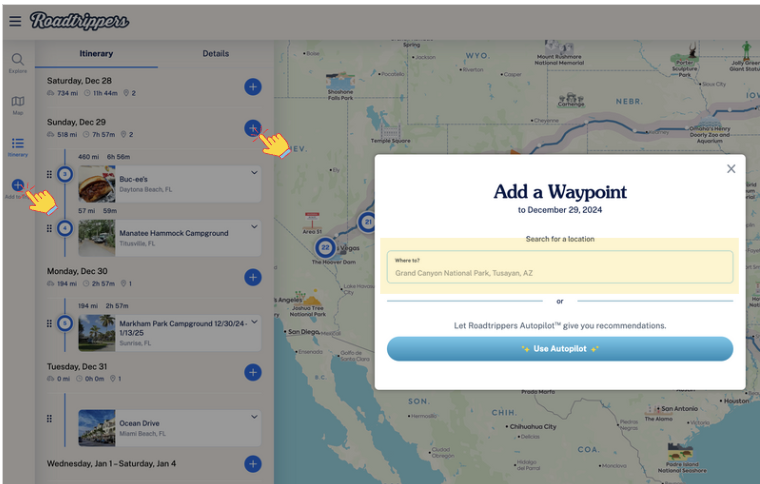Click the Ocean Drive stop title
The image size is (760, 484).
[139, 423]
